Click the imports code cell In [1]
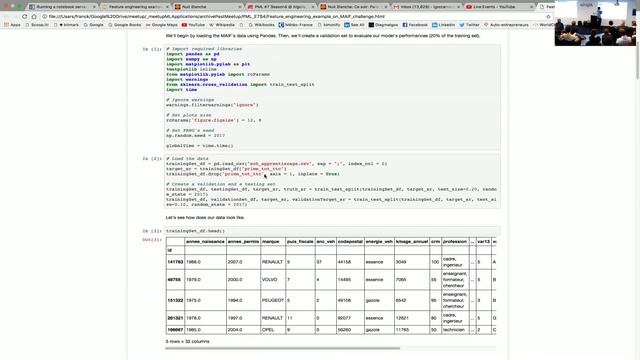Screen dimensions: 640x360 332,98
